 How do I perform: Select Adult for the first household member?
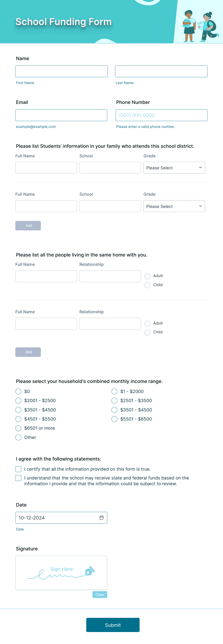tap(147, 276)
